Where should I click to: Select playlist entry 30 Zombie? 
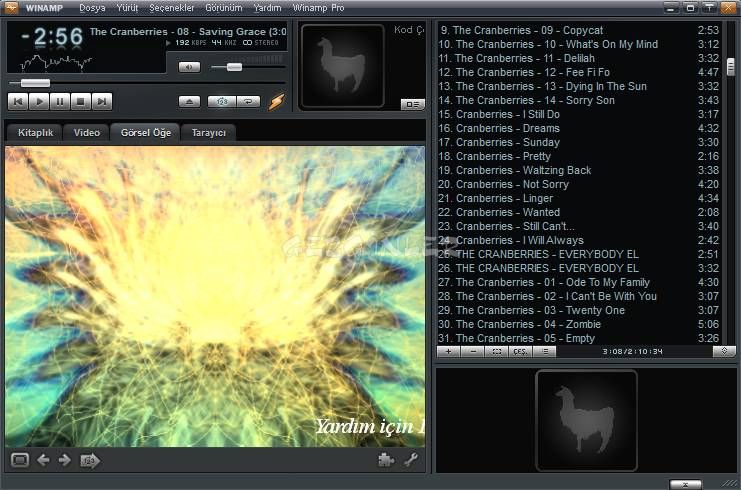click(579, 325)
